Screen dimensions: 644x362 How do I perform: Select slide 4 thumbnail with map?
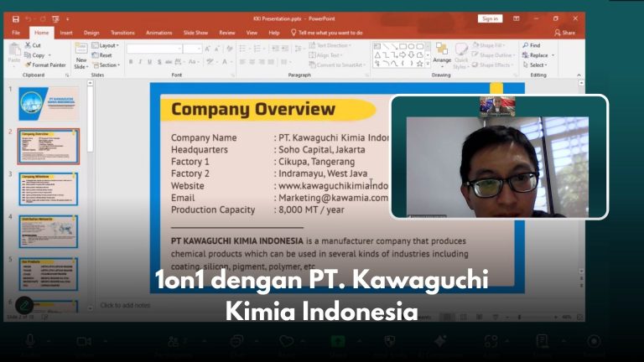[49, 231]
